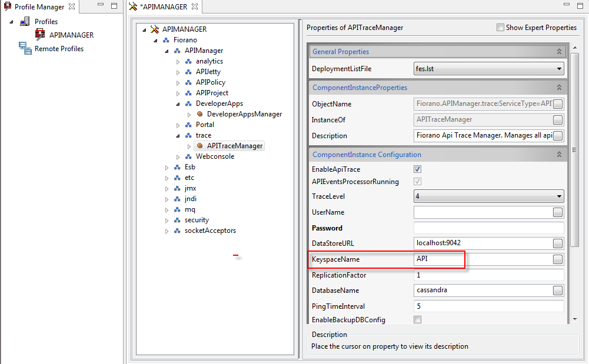The width and height of the screenshot is (589, 364).
Task: Expand the Esb tree node
Action: [x=167, y=167]
